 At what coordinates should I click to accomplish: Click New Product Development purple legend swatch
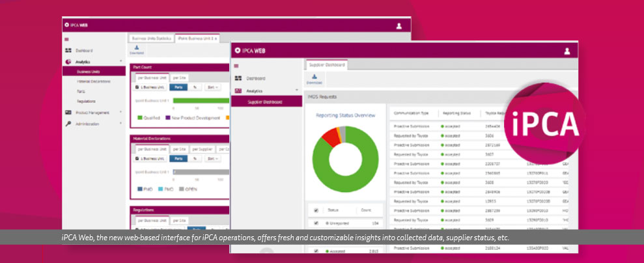pyautogui.click(x=167, y=118)
